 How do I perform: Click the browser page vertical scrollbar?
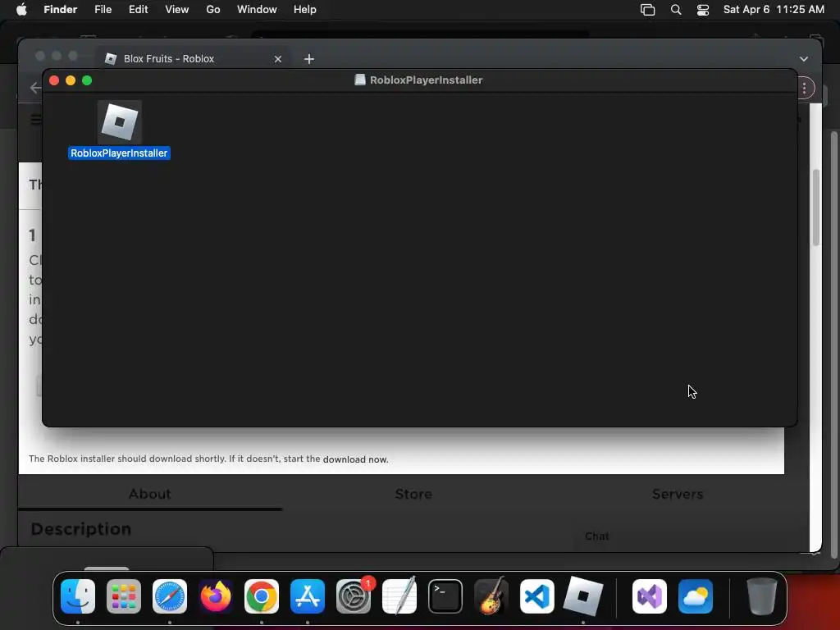(816, 208)
